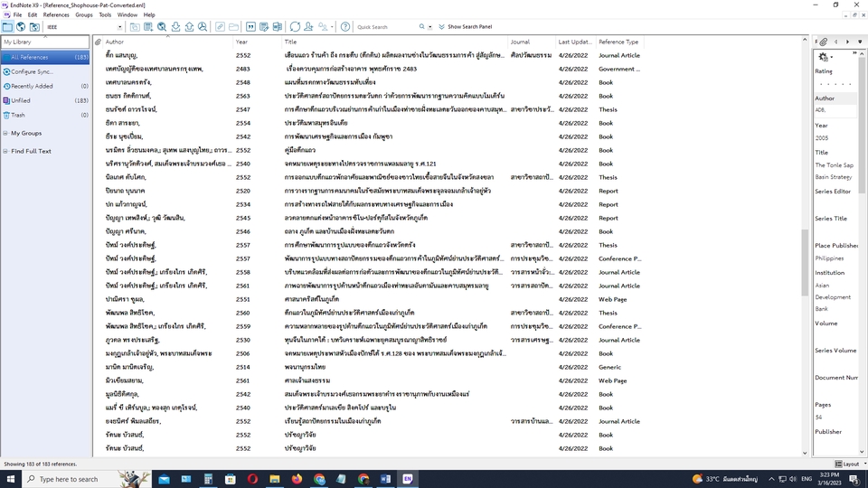Sort by Last Updated column header

575,42
